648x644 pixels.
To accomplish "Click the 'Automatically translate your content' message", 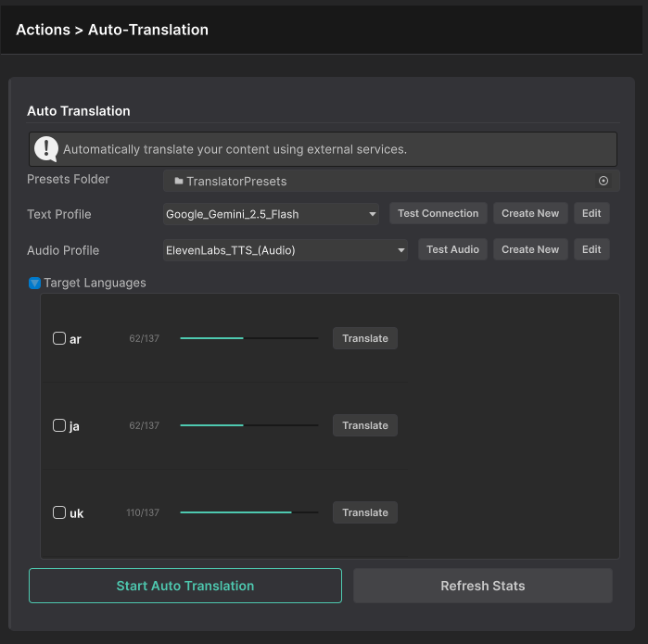I will pyautogui.click(x=235, y=149).
